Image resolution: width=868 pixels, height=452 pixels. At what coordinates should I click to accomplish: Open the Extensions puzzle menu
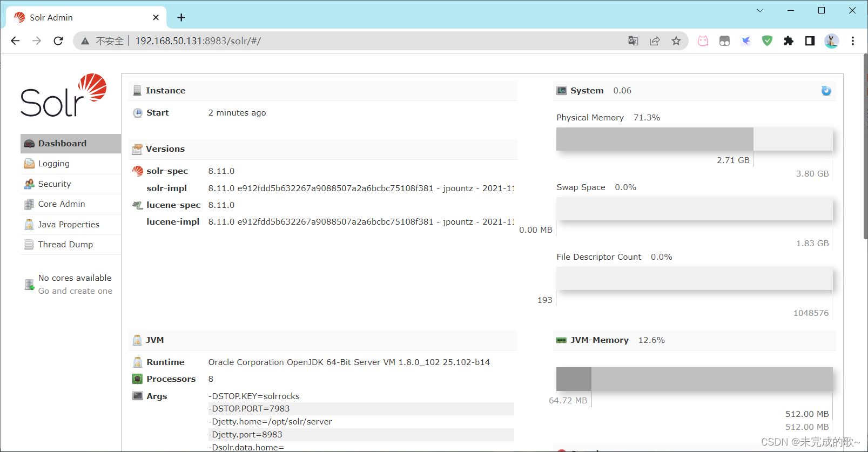[789, 41]
